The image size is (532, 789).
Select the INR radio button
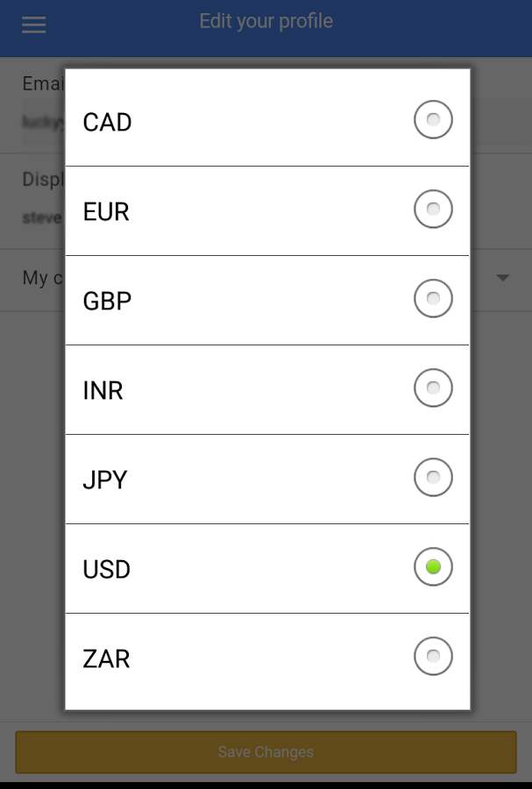click(x=433, y=388)
